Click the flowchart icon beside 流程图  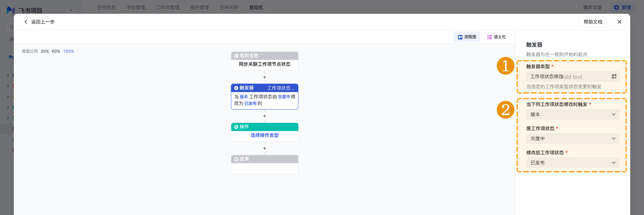(460, 37)
